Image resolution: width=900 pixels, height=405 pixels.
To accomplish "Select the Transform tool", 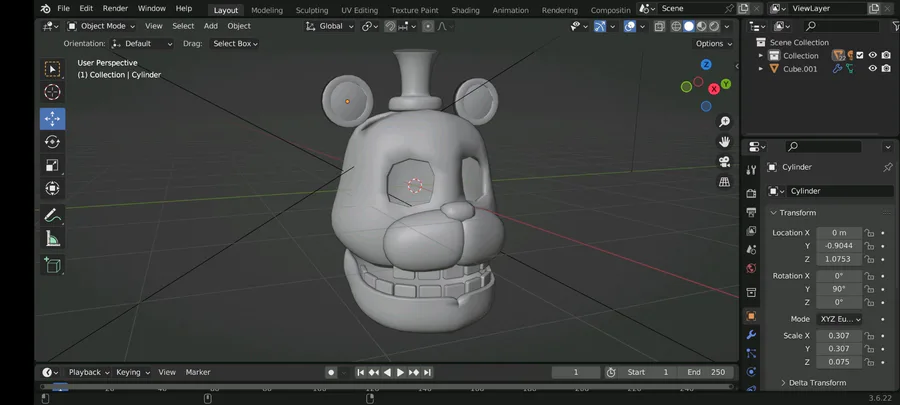I will pos(52,188).
